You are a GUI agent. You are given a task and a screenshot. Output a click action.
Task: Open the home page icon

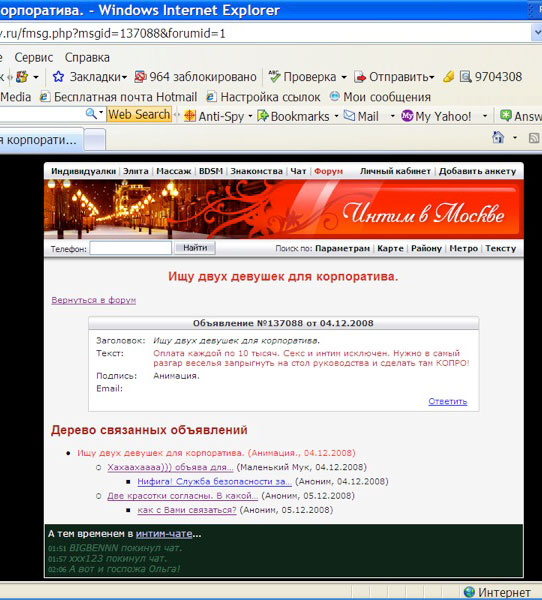point(498,137)
